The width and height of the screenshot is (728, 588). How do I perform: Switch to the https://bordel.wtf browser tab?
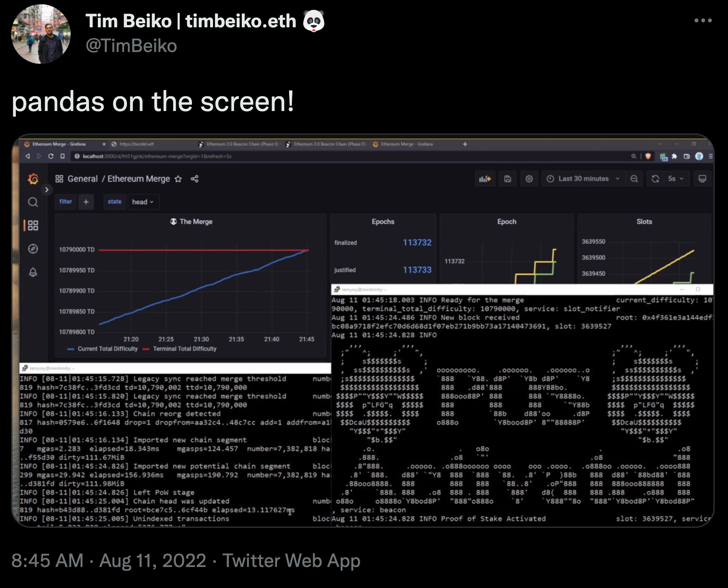(x=137, y=144)
